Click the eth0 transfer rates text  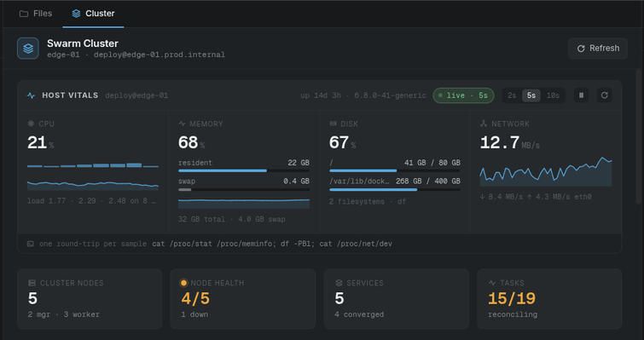click(536, 197)
